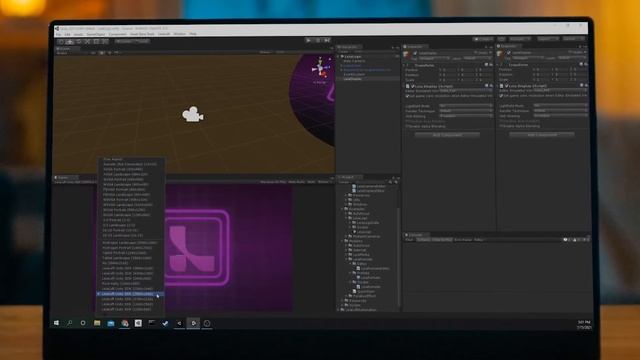Open Chrome from the taskbar

pyautogui.click(x=124, y=323)
